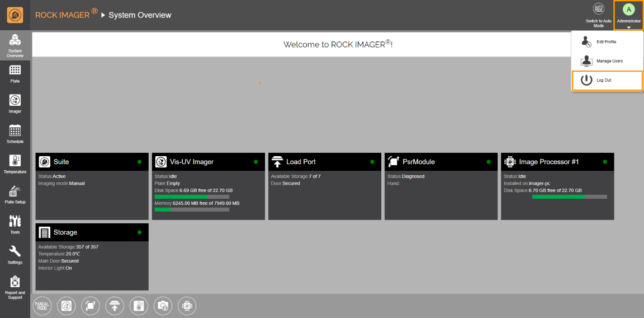Select Edit Profile from the user menu
644x318 pixels.
coord(607,42)
